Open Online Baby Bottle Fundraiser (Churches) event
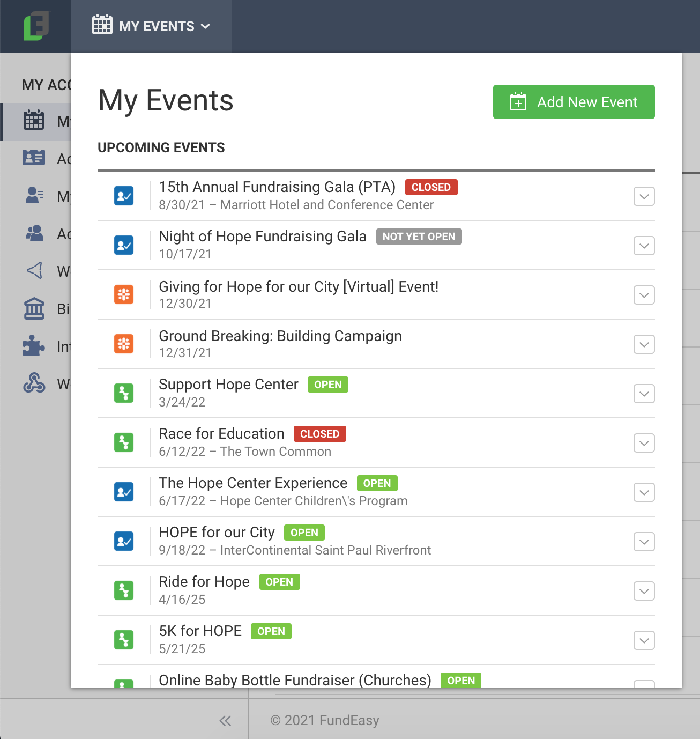The width and height of the screenshot is (700, 739). point(295,680)
